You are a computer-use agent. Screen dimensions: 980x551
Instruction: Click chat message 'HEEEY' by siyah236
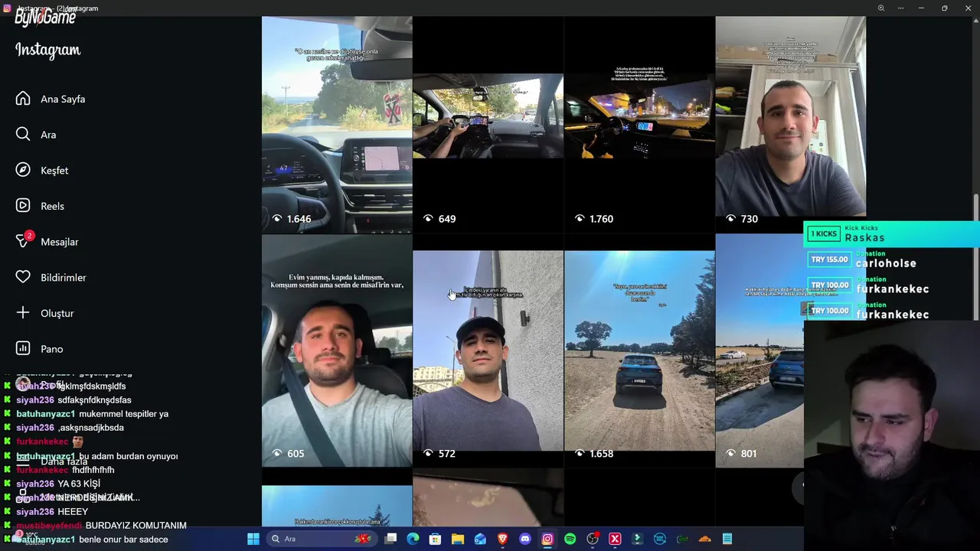[x=73, y=512]
